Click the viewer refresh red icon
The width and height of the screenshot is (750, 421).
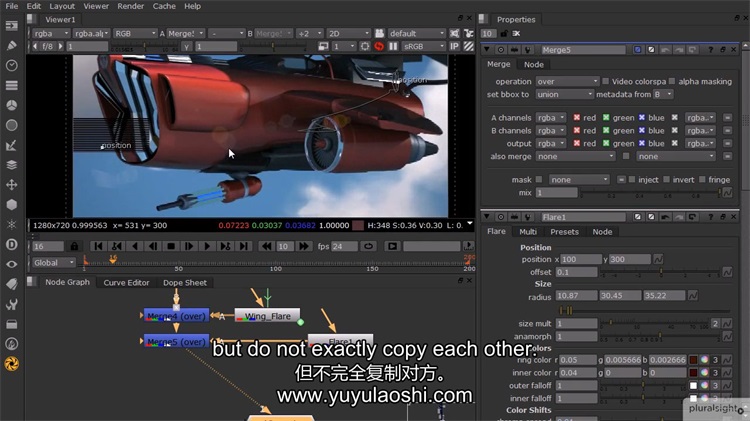tap(379, 46)
